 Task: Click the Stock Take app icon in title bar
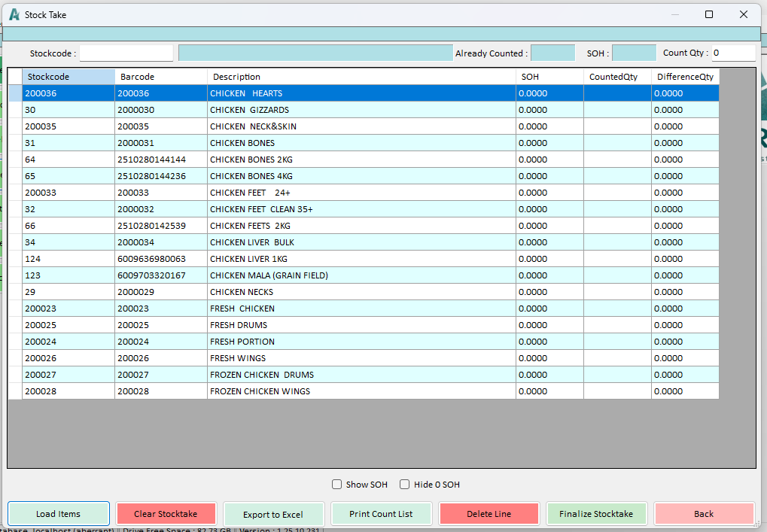pos(14,14)
